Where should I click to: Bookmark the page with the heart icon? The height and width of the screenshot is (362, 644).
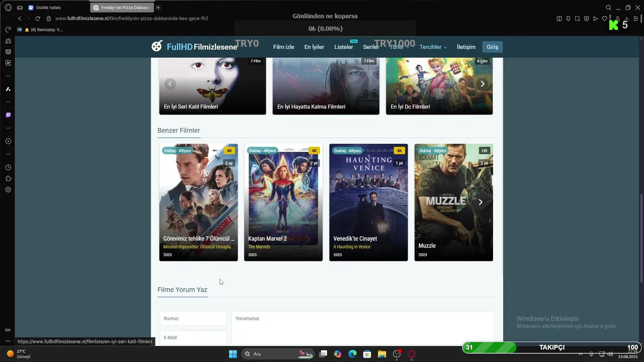pos(604,19)
